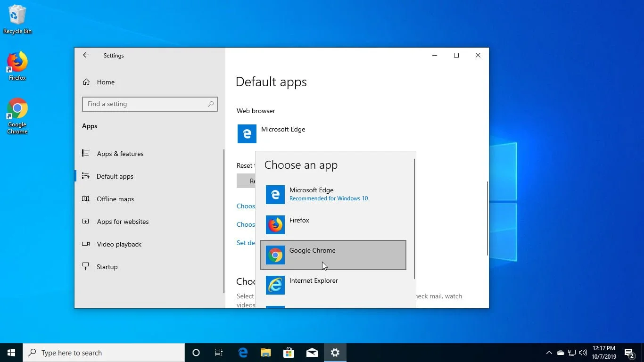The width and height of the screenshot is (644, 362).
Task: Click inside the Find a setting search box
Action: click(x=149, y=104)
